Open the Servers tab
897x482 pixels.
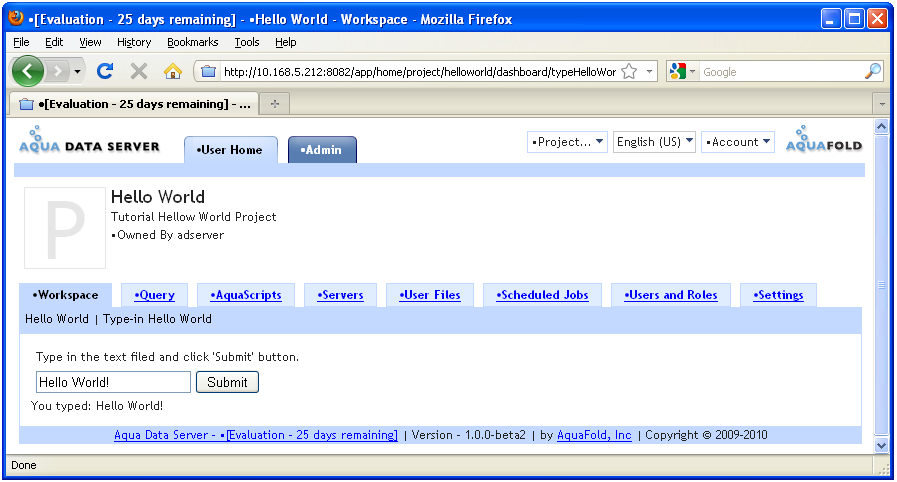[340, 295]
